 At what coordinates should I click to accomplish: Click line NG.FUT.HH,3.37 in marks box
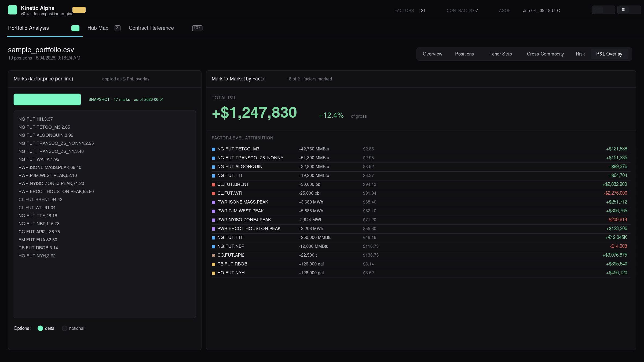pyautogui.click(x=36, y=119)
